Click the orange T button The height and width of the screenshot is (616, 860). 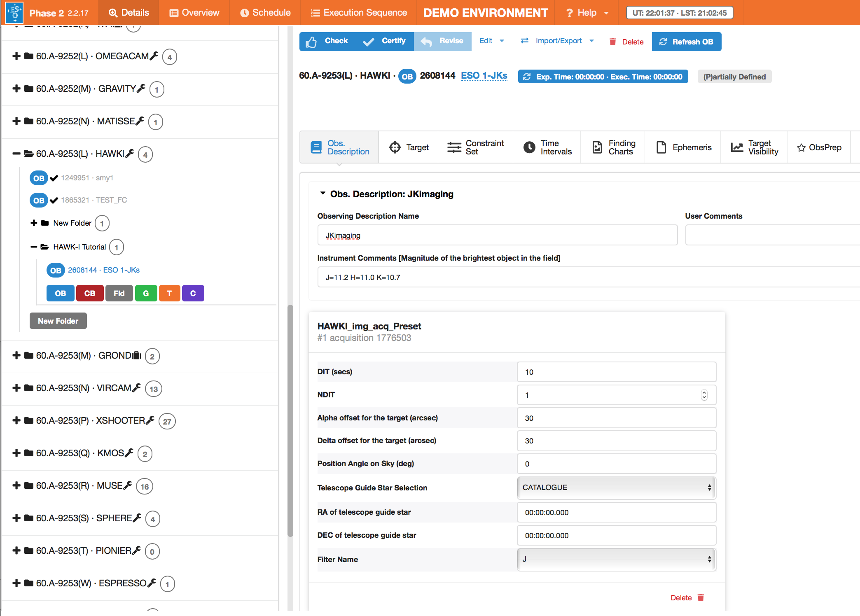click(169, 293)
